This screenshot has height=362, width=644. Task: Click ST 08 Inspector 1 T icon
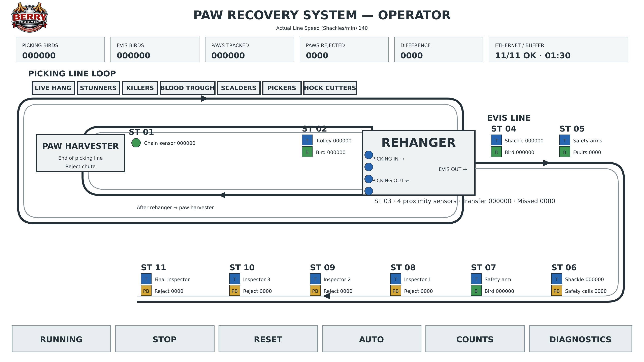point(396,279)
